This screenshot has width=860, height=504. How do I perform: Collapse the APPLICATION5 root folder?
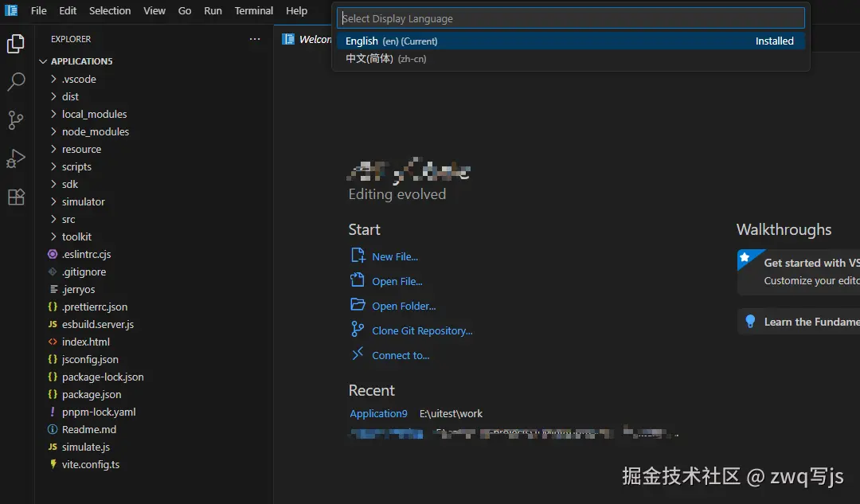[x=43, y=61]
